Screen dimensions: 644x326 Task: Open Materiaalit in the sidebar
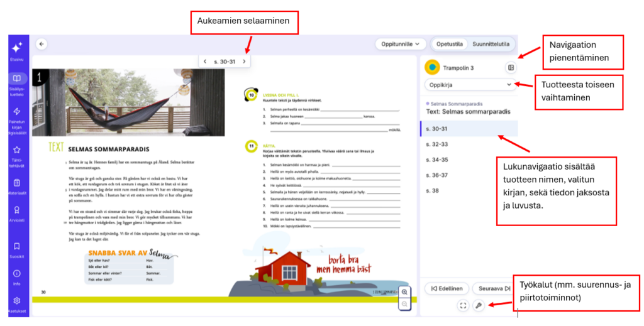click(17, 187)
